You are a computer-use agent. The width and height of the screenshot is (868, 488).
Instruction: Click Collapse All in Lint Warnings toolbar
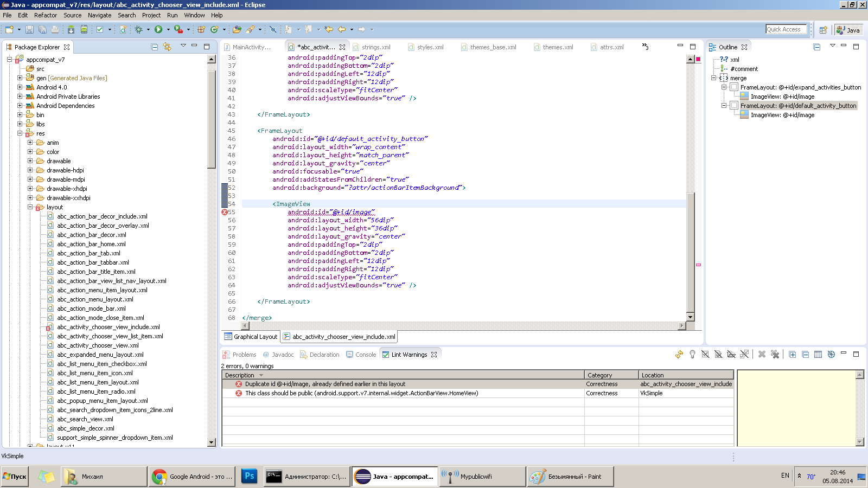tap(806, 354)
